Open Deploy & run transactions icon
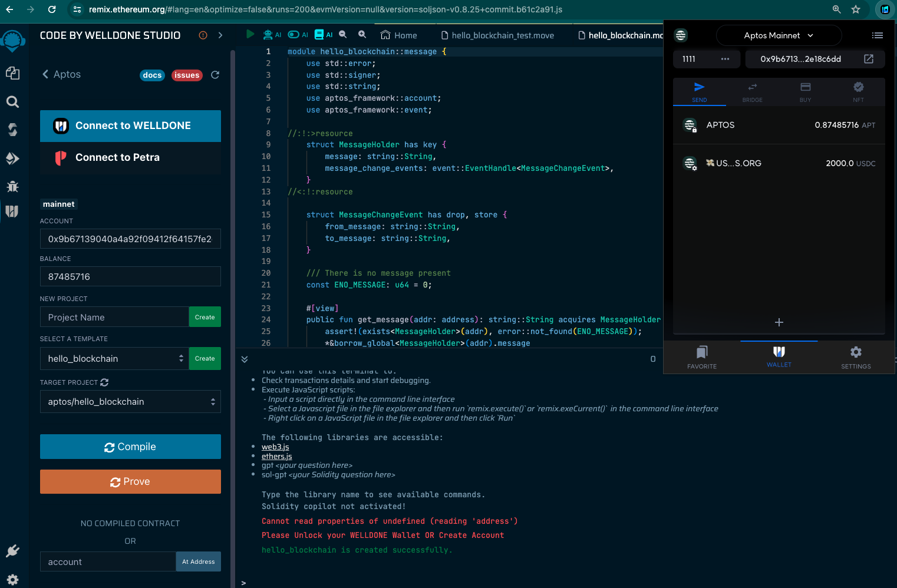Viewport: 897px width, 588px height. click(12, 158)
